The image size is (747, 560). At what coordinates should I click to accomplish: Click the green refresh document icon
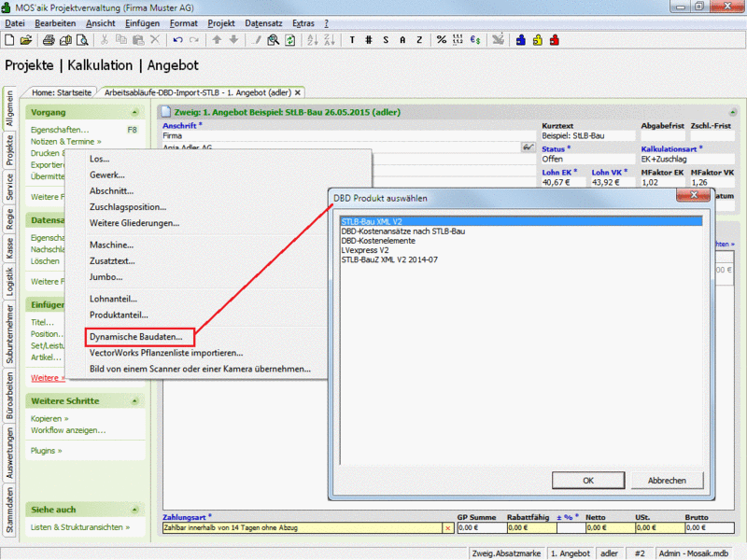pyautogui.click(x=289, y=40)
